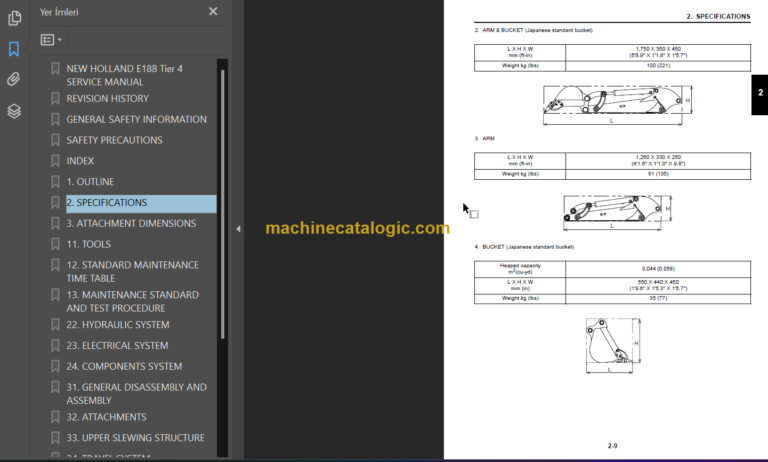Go to 23. ELECTRICAL SYSTEM bookmark

118,345
